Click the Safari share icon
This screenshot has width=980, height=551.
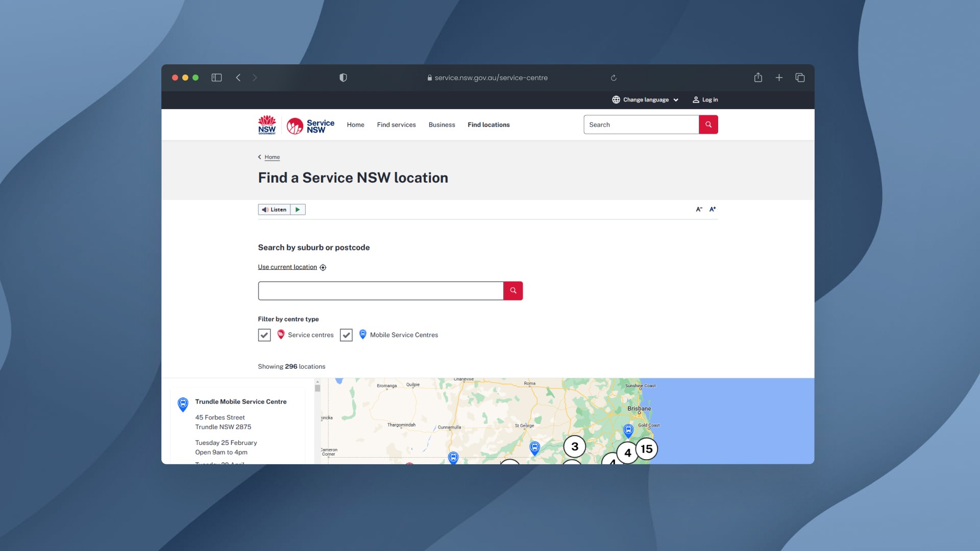(758, 78)
